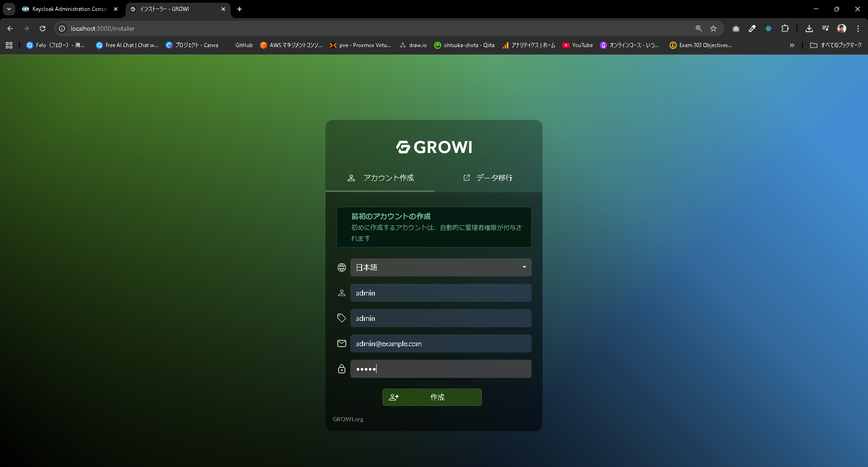Click the GROWI logo in the installer card
The height and width of the screenshot is (467, 868).
[434, 147]
